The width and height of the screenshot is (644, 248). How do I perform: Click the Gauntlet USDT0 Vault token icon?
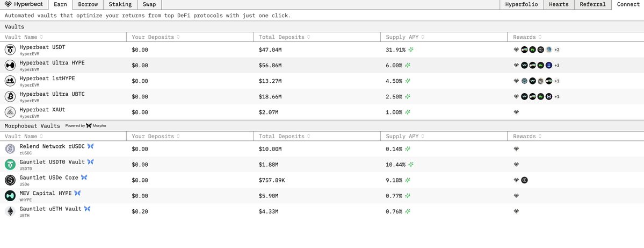tap(10, 165)
